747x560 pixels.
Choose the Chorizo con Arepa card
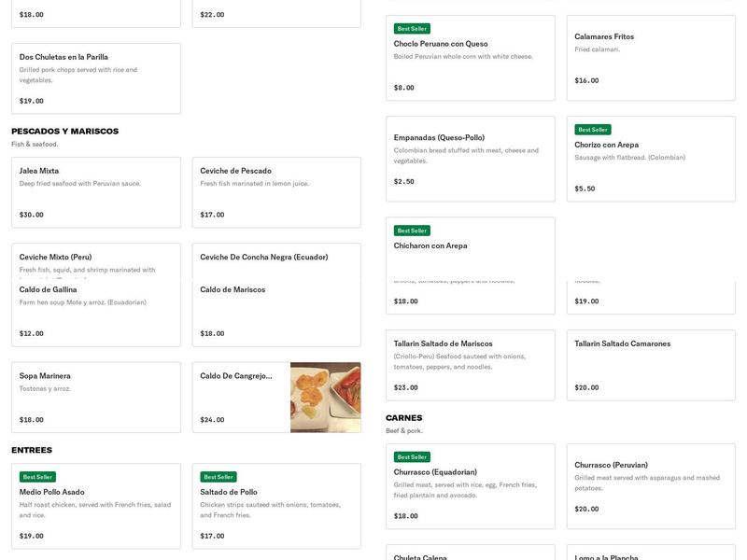[651, 159]
